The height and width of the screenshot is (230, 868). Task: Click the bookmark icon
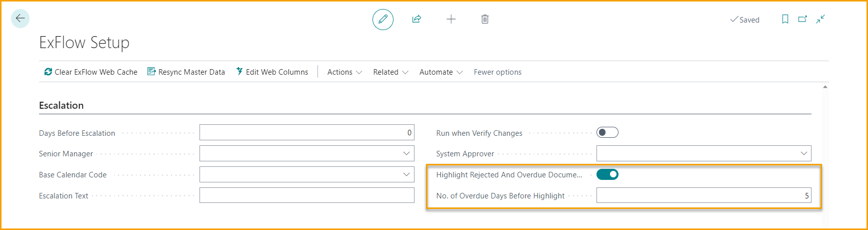pos(785,19)
